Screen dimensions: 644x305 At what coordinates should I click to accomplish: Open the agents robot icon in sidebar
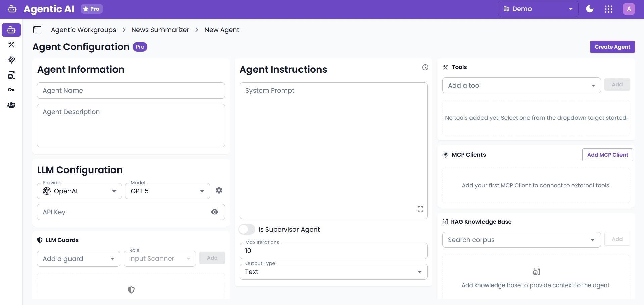tap(11, 30)
